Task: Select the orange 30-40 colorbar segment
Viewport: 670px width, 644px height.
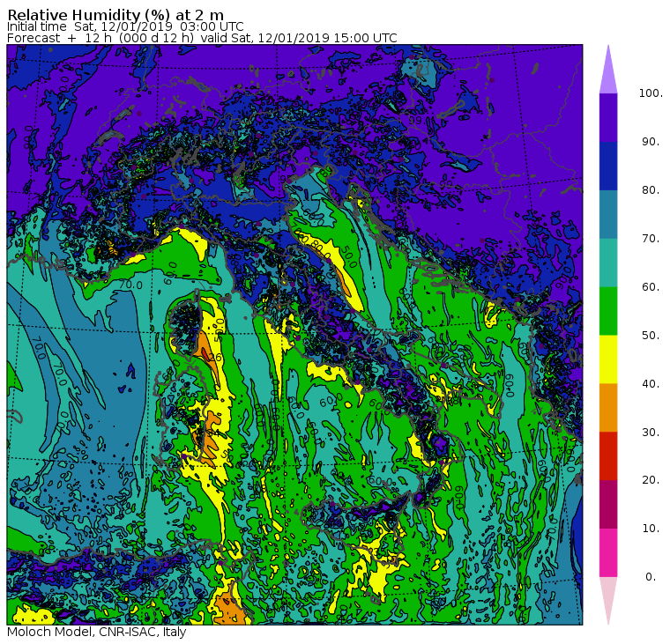Action: point(608,407)
